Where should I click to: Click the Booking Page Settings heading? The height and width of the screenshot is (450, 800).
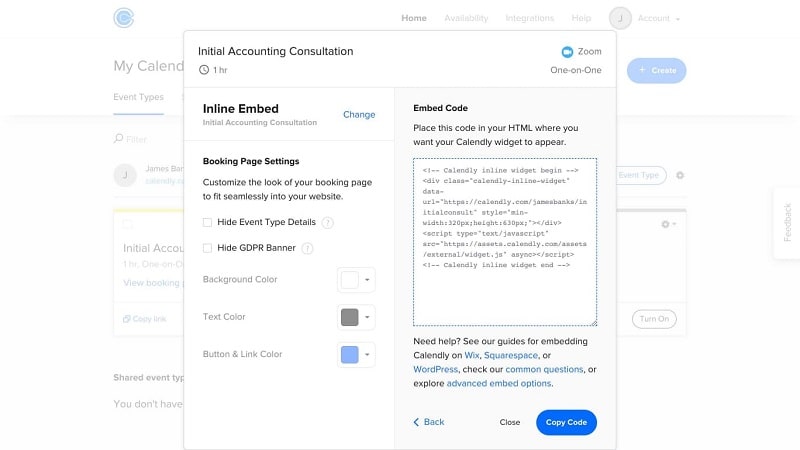pos(251,161)
